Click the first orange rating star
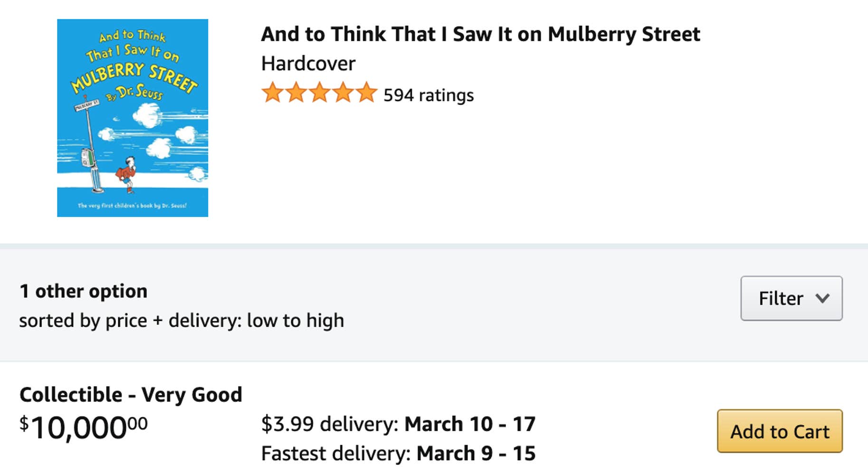The height and width of the screenshot is (475, 868). click(273, 93)
